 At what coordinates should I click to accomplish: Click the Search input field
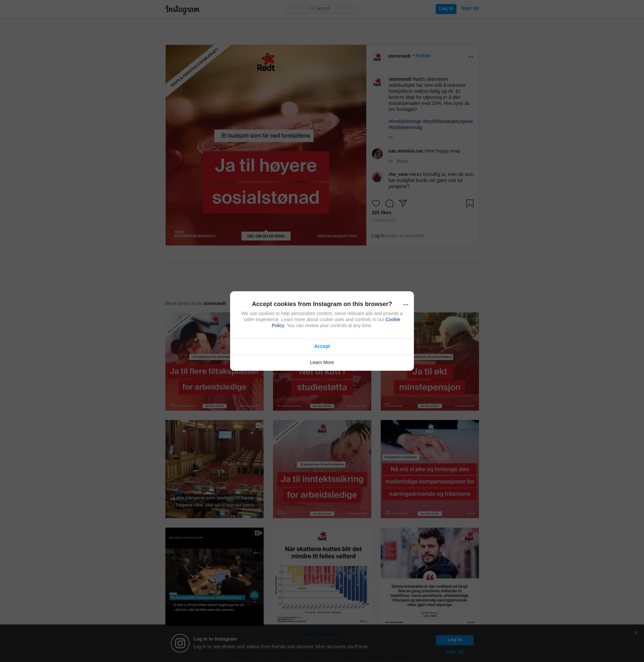322,9
